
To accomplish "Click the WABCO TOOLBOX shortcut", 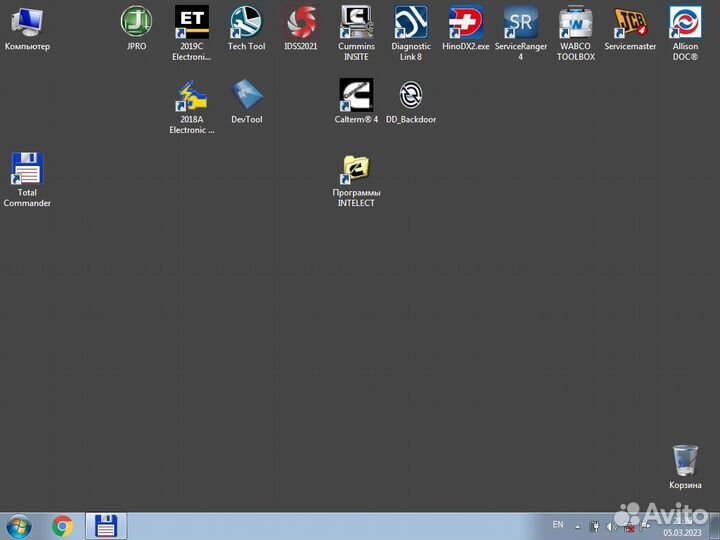I will point(575,22).
